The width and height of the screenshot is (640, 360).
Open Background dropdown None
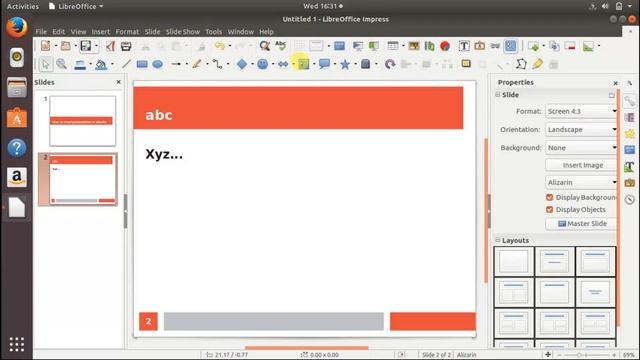coord(581,148)
